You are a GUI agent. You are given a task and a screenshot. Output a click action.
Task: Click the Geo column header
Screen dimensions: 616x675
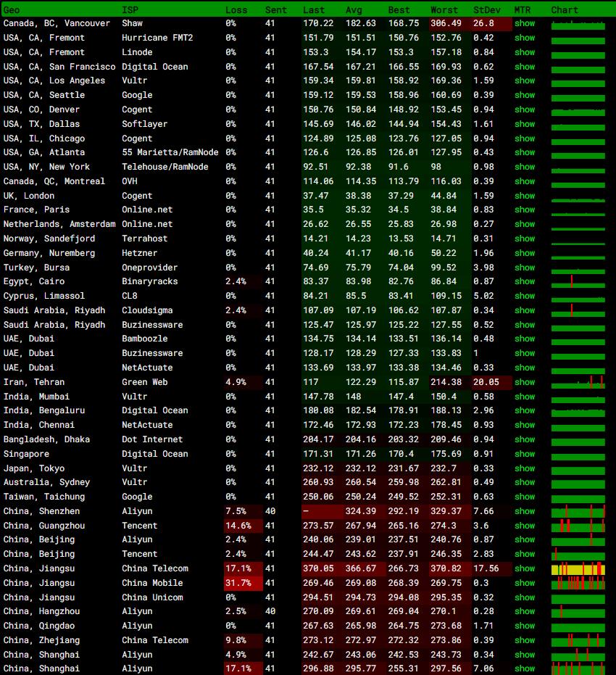coord(11,10)
